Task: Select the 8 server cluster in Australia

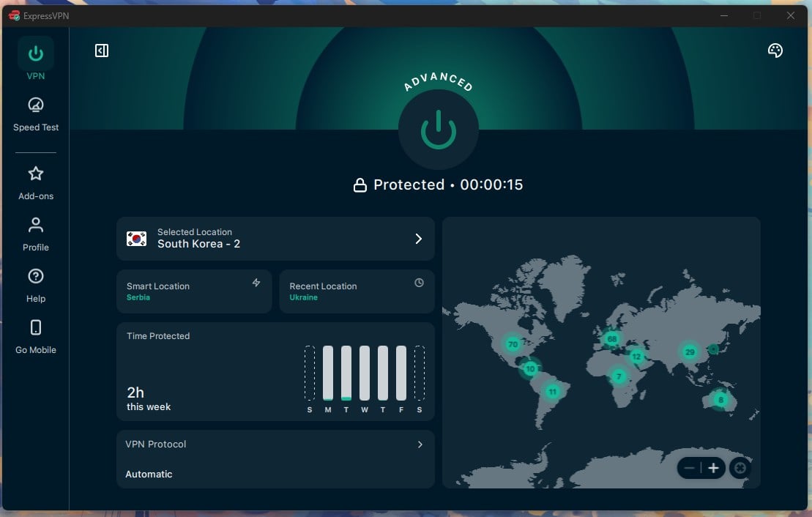Action: tap(720, 399)
